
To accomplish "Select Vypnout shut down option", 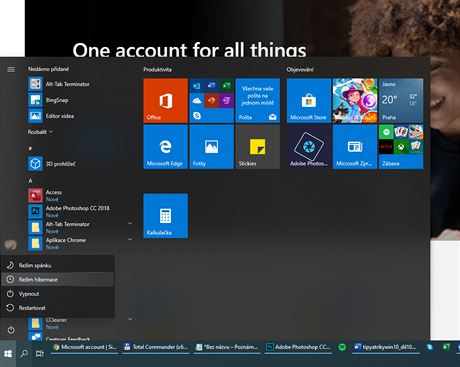I will pyautogui.click(x=57, y=294).
